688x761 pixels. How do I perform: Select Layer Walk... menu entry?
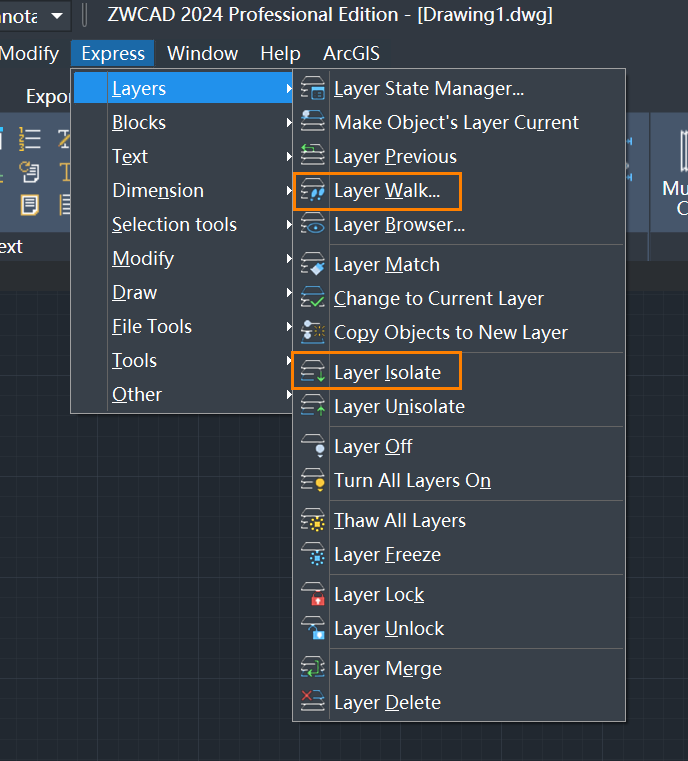[459, 190]
